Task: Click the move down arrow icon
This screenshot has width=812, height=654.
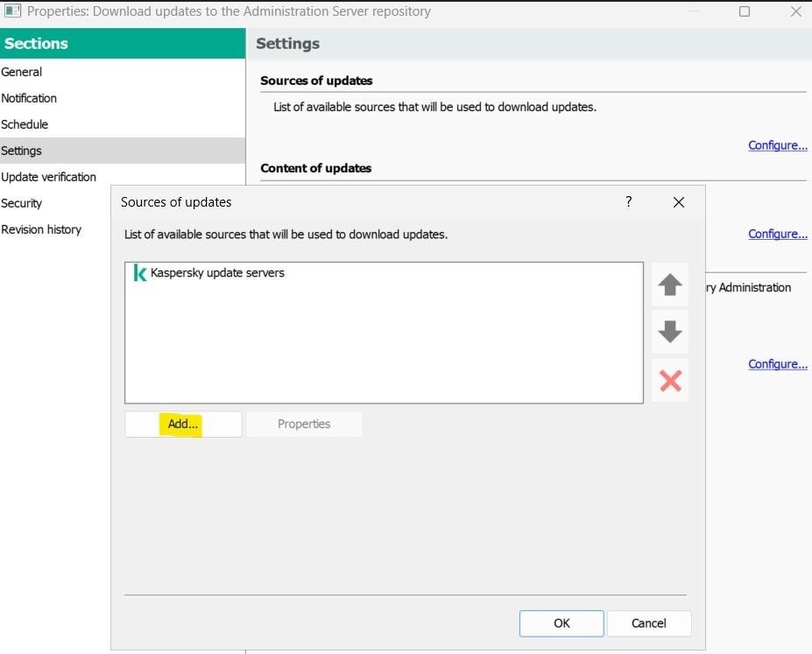Action: coord(670,333)
